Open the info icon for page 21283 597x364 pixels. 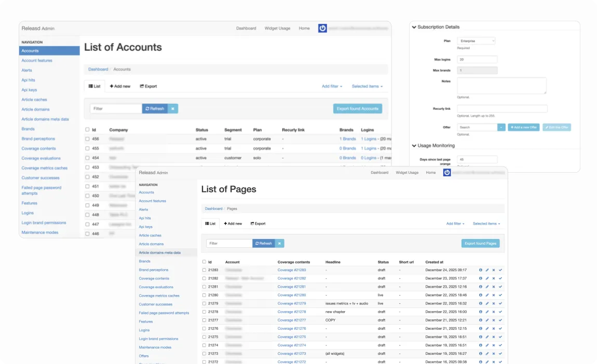pyautogui.click(x=481, y=270)
